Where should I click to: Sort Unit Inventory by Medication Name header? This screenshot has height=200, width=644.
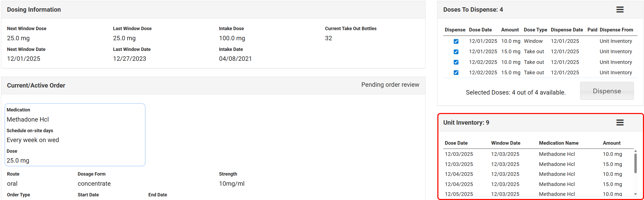[x=559, y=143]
